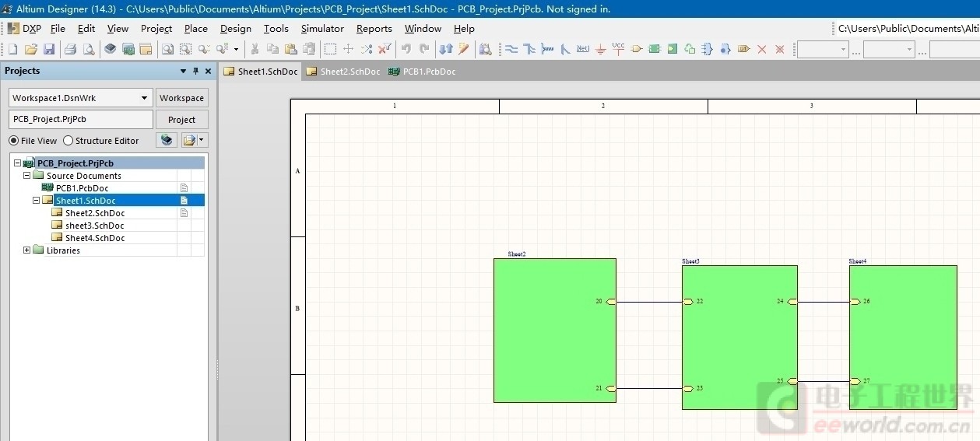This screenshot has height=441, width=980.
Task: Click the Move Selection cross icon
Action: tap(348, 49)
